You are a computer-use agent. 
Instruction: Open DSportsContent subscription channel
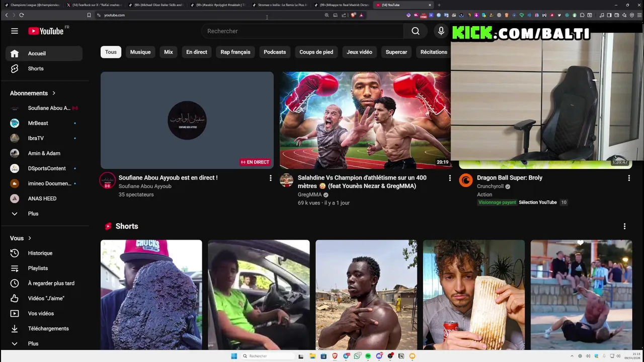[44, 168]
